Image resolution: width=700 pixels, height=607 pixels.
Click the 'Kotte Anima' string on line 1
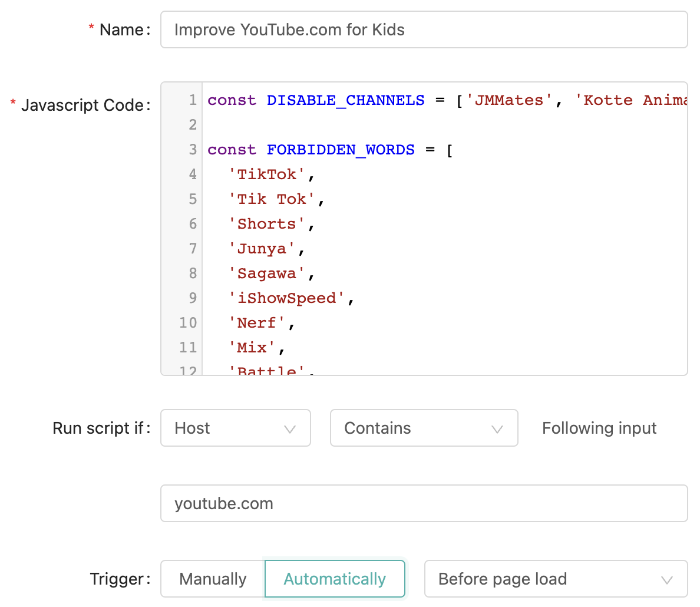click(x=631, y=100)
